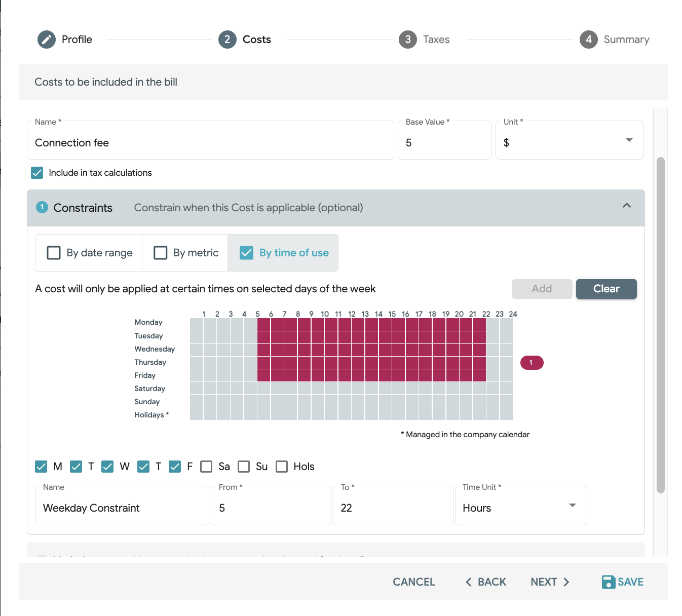Uncheck Include in tax calculations
682x616 pixels.
tap(37, 173)
